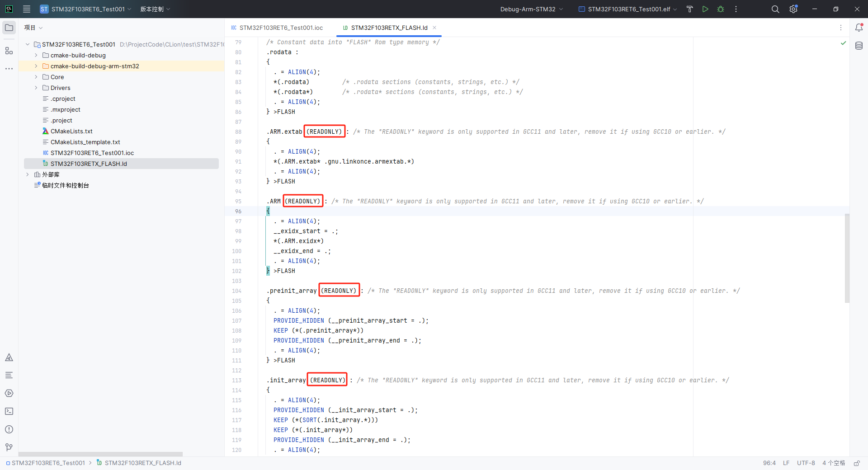Image resolution: width=868 pixels, height=470 pixels.
Task: Show more tool windows ellipsis
Action: [x=9, y=69]
